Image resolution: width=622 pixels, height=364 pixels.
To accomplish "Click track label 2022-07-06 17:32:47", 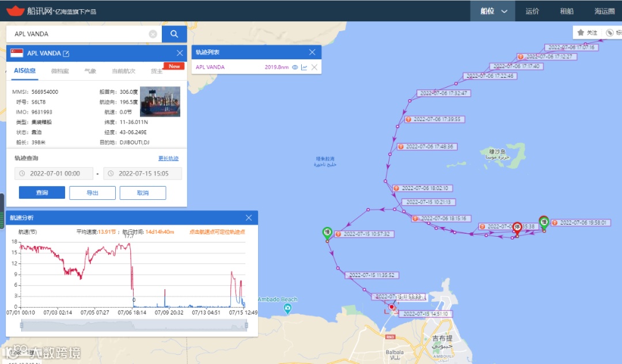I will point(443,93).
